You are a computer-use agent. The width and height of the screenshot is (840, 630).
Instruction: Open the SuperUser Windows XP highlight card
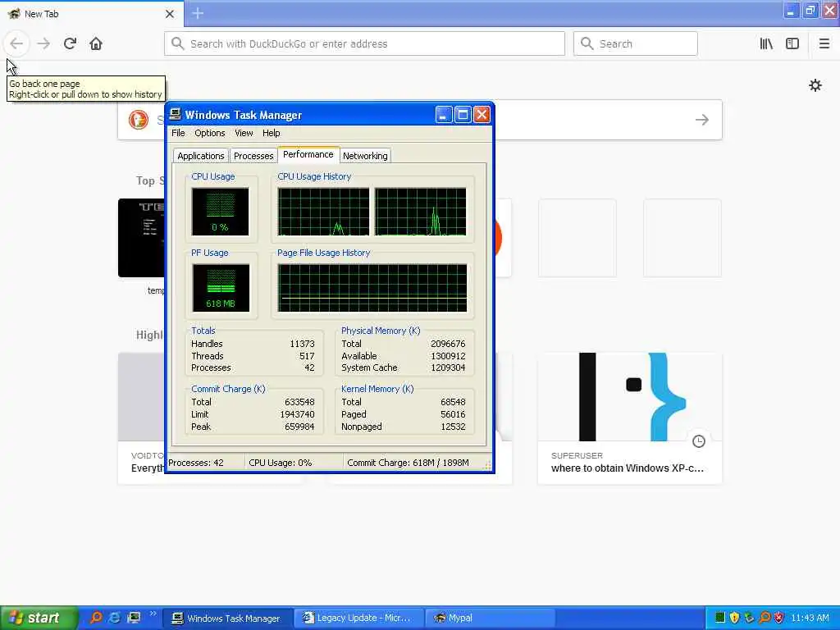pyautogui.click(x=629, y=418)
